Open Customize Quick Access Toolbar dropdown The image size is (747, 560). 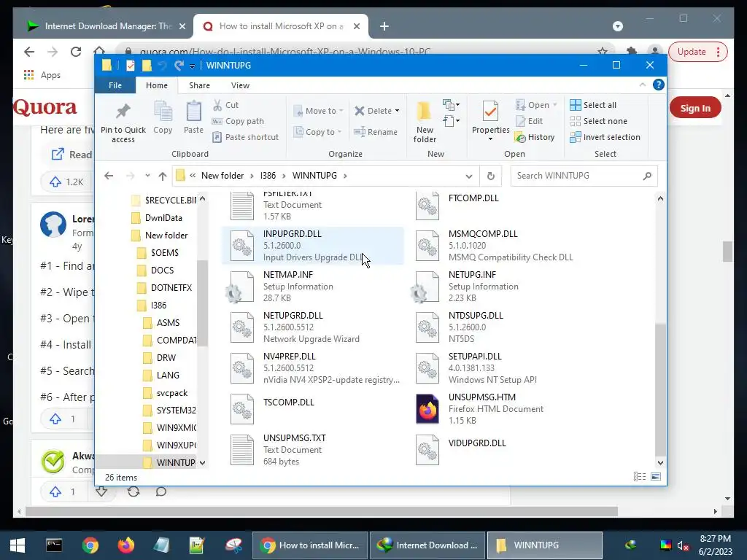(x=192, y=66)
